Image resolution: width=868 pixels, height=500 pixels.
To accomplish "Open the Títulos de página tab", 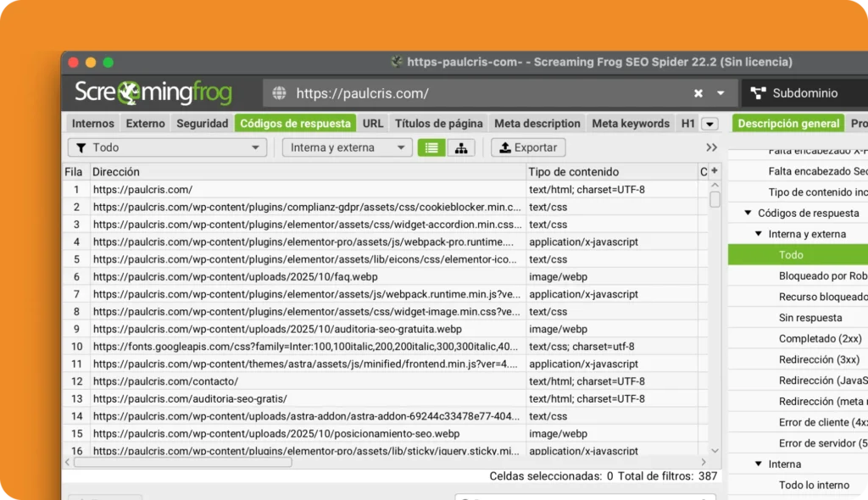I will pyautogui.click(x=438, y=124).
